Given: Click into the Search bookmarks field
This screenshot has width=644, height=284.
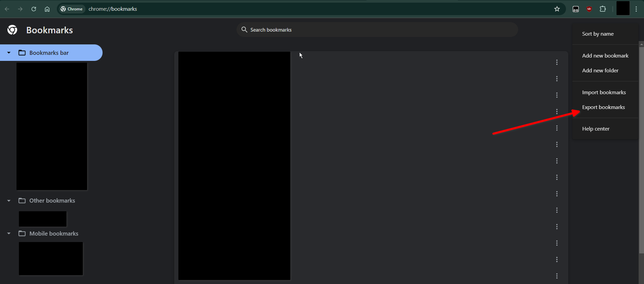Looking at the screenshot, I should pos(377,30).
